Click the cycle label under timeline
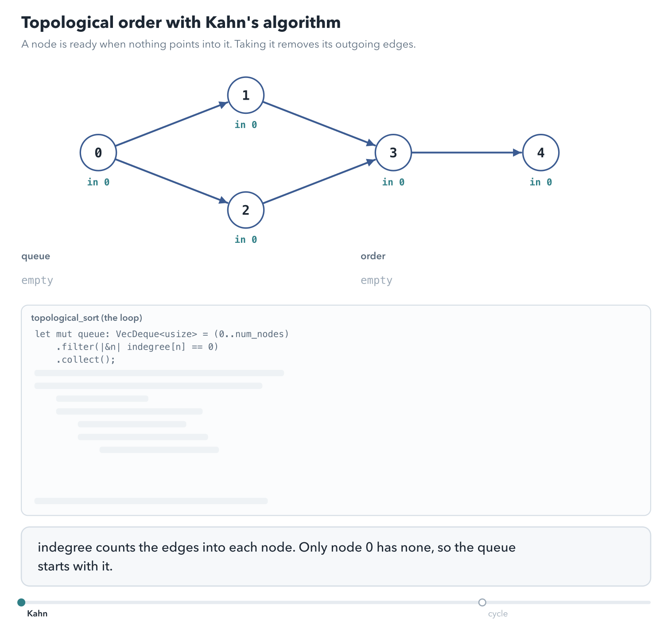 pos(498,614)
